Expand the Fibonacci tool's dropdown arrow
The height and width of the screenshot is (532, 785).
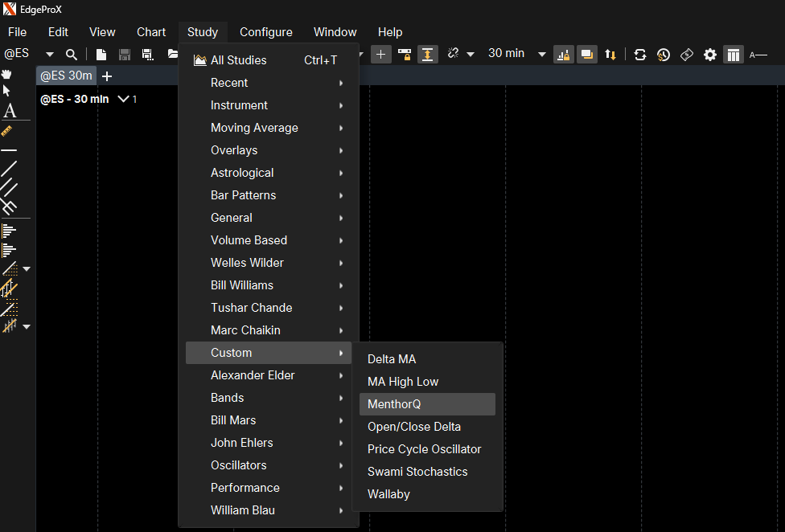click(x=27, y=268)
